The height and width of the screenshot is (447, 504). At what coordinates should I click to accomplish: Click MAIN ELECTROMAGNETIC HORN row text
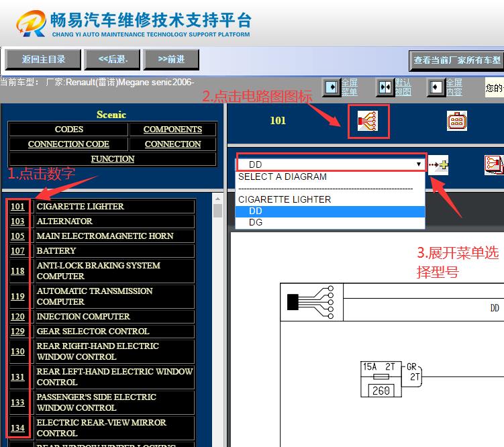click(x=105, y=236)
